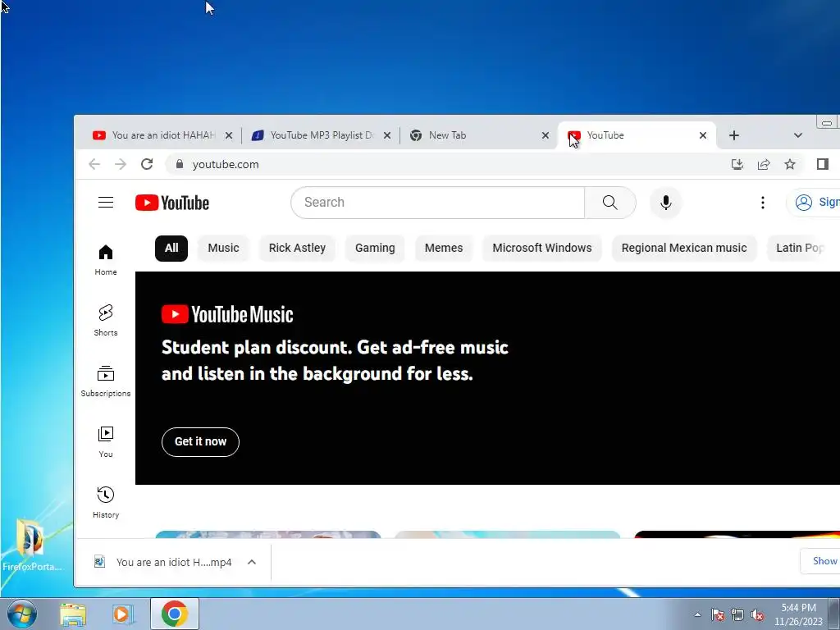Screen dimensions: 840x630
Task: Click the YouTube Music banner logo
Action: (x=227, y=314)
